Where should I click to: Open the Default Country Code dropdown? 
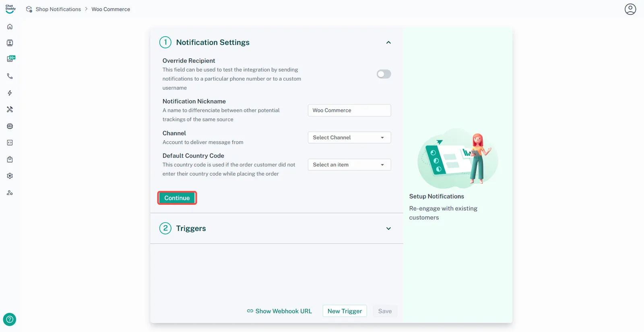click(x=349, y=165)
